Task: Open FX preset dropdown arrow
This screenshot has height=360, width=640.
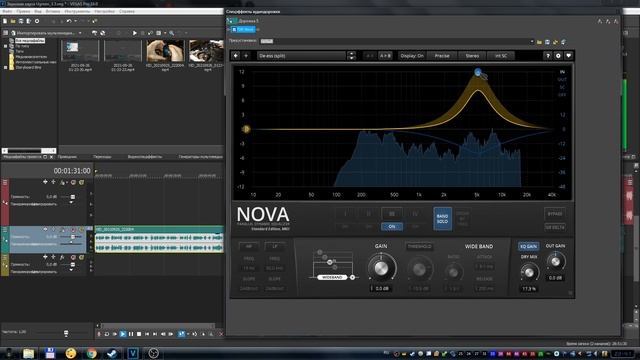Action: [532, 42]
